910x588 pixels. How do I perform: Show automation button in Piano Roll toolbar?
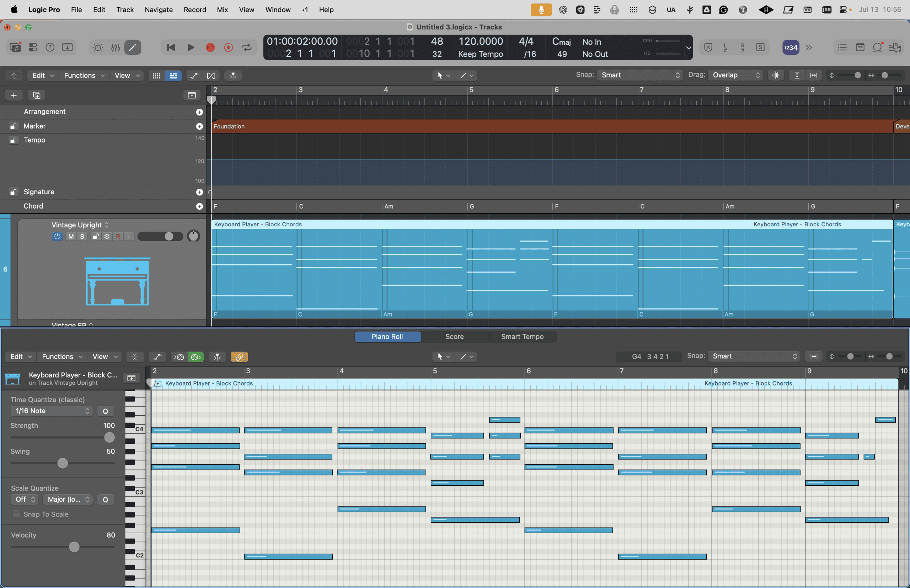[x=157, y=357]
